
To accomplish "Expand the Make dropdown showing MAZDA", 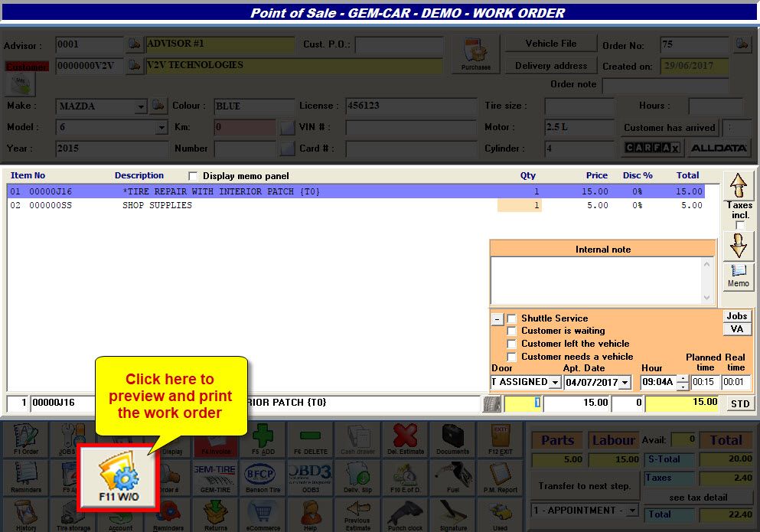I will point(141,106).
